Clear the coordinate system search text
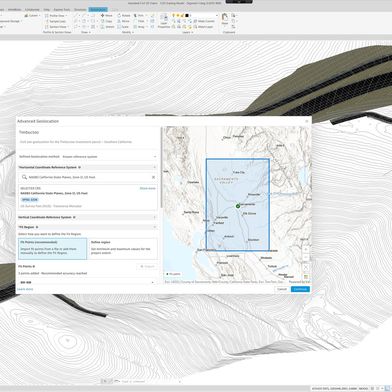This screenshot has height=392, width=392. 153,177
